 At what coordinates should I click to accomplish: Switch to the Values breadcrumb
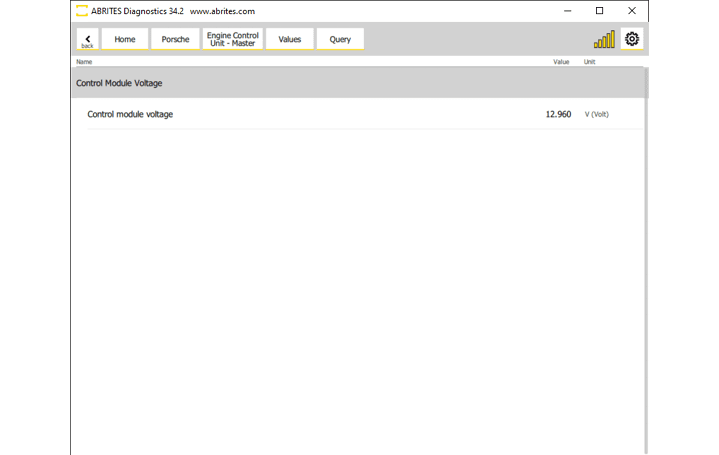(x=289, y=39)
